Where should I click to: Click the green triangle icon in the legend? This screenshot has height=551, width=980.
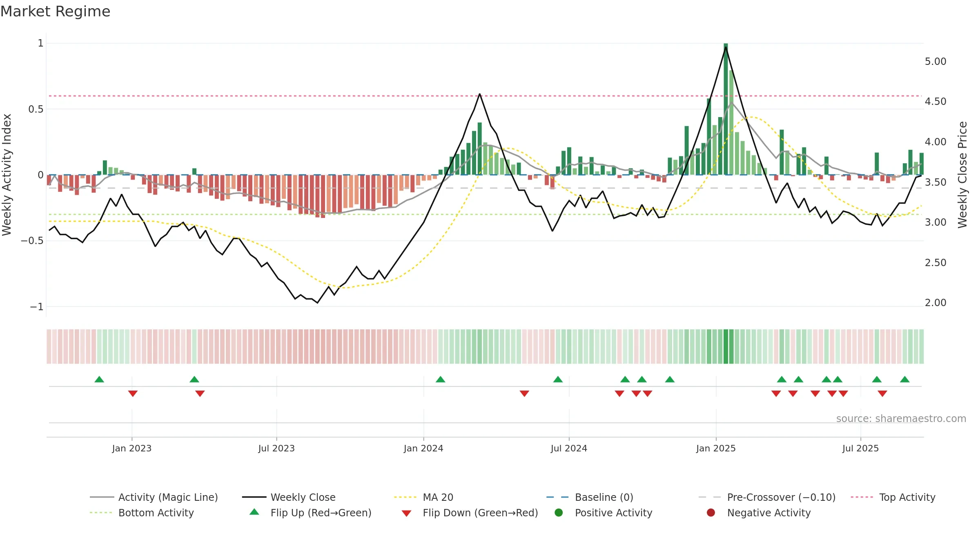pyautogui.click(x=254, y=512)
